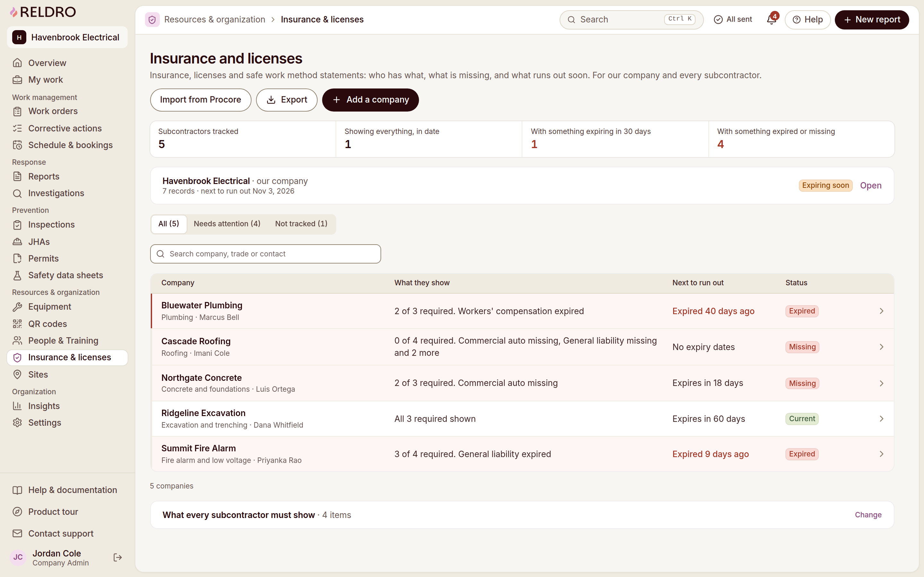
Task: Click the Change link for subcontractor requirements
Action: pos(868,515)
